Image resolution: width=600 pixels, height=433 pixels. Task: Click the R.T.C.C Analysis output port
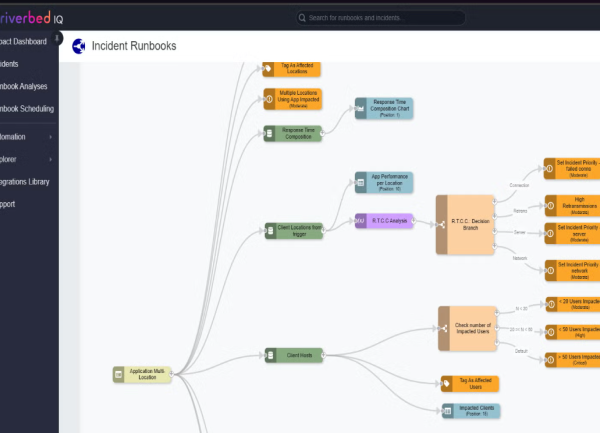click(414, 221)
